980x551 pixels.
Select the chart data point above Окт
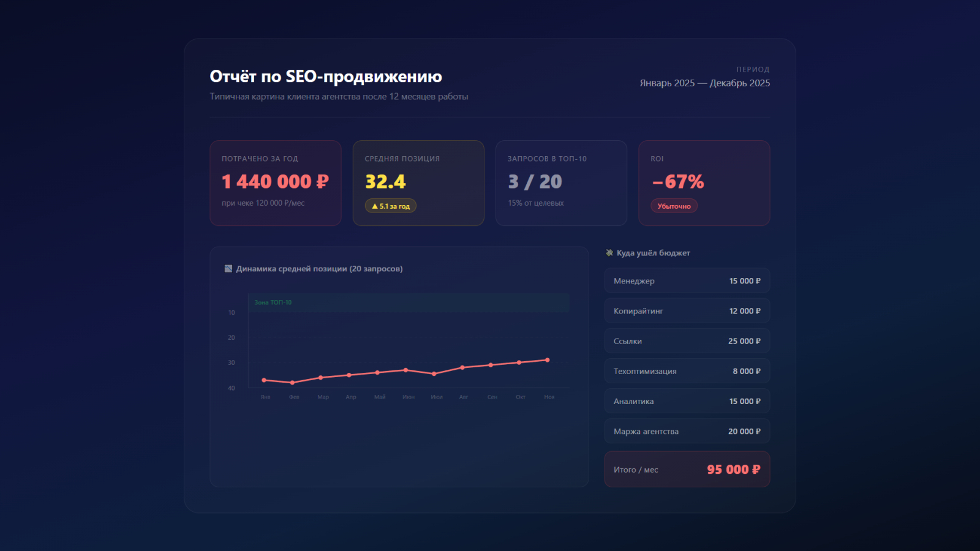519,362
